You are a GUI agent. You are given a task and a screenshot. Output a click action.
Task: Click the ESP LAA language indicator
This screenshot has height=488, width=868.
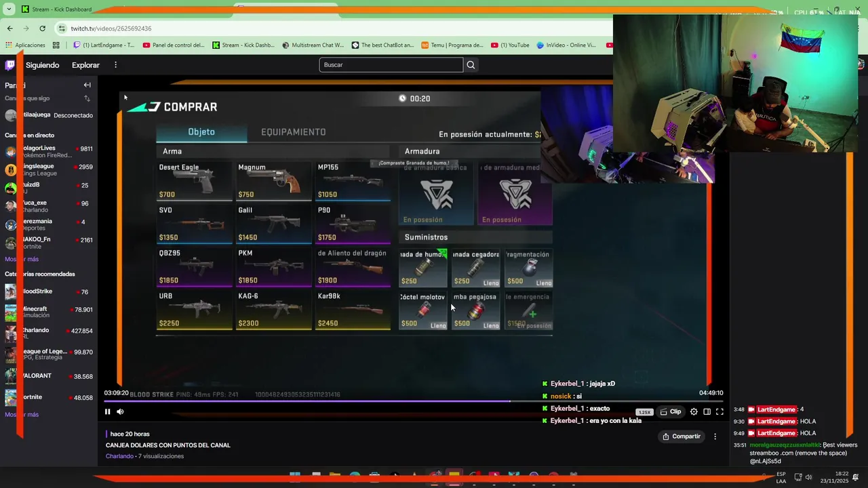(x=781, y=477)
